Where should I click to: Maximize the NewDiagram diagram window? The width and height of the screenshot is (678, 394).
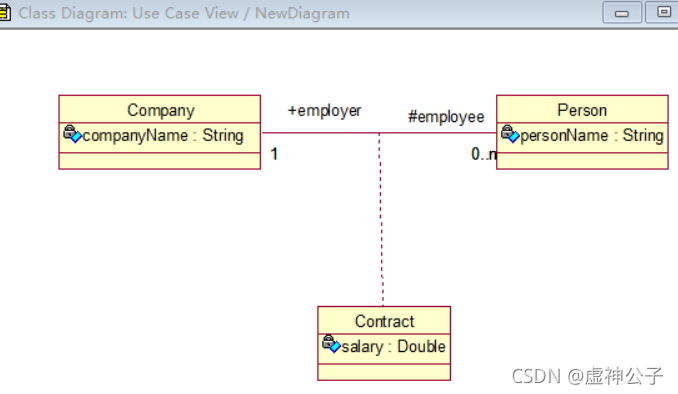point(662,12)
